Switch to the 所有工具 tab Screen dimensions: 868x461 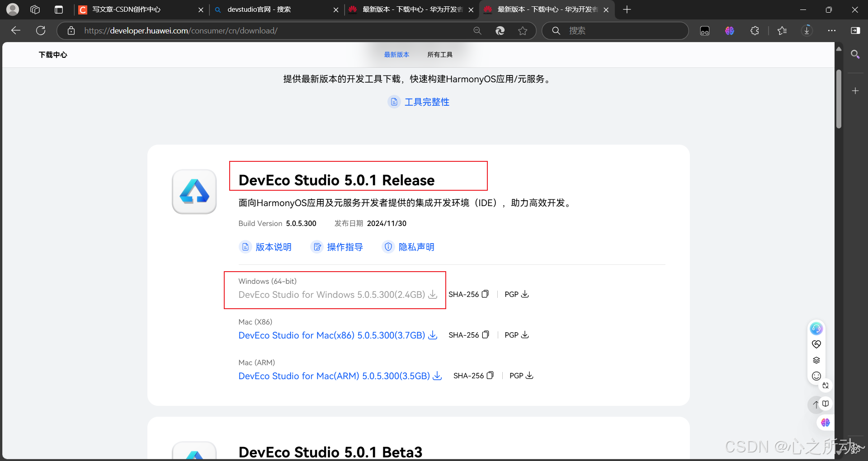(x=439, y=54)
